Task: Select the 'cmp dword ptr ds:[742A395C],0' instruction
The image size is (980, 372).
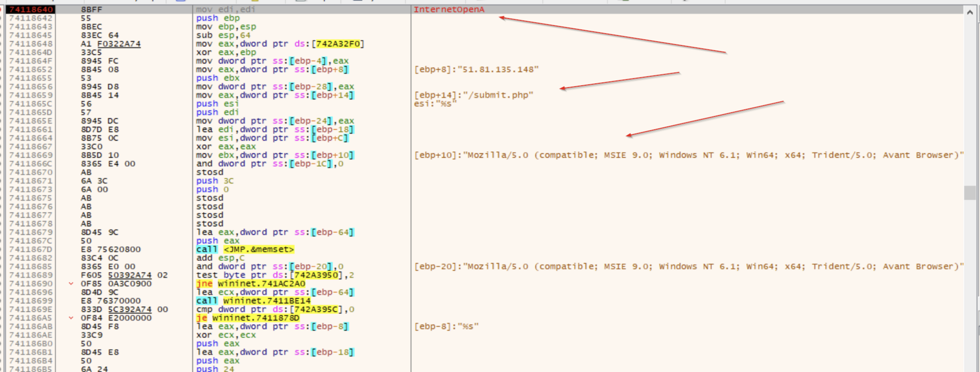Action: [x=275, y=309]
